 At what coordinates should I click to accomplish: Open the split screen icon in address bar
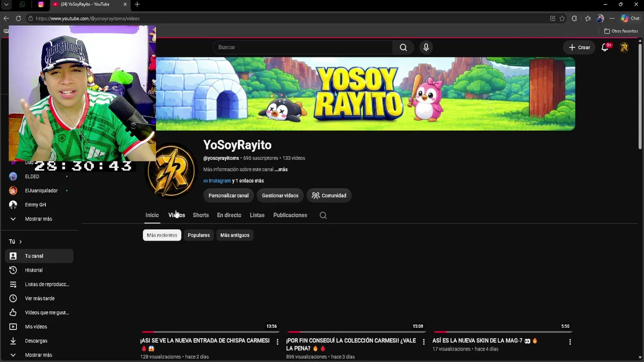(552, 19)
